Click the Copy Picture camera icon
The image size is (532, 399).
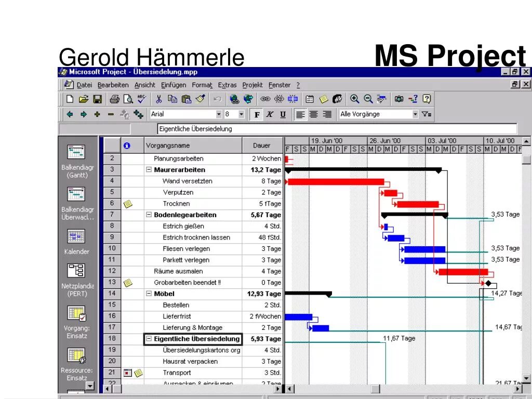pos(399,99)
